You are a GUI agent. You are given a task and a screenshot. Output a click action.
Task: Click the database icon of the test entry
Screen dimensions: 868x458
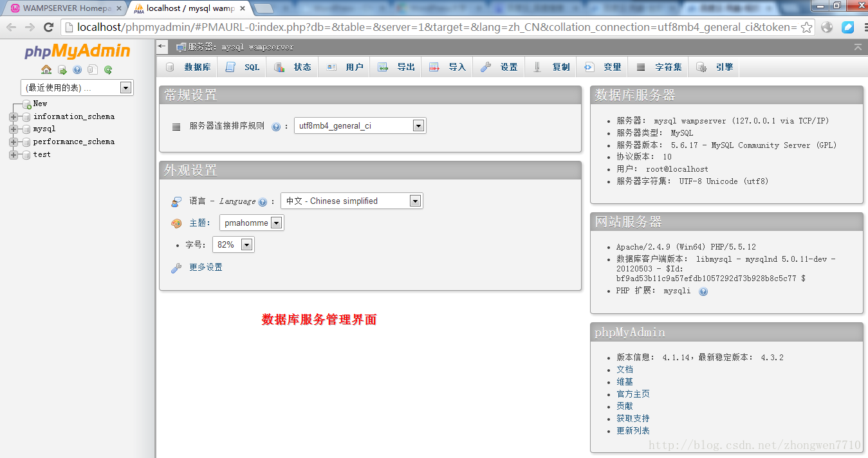26,155
